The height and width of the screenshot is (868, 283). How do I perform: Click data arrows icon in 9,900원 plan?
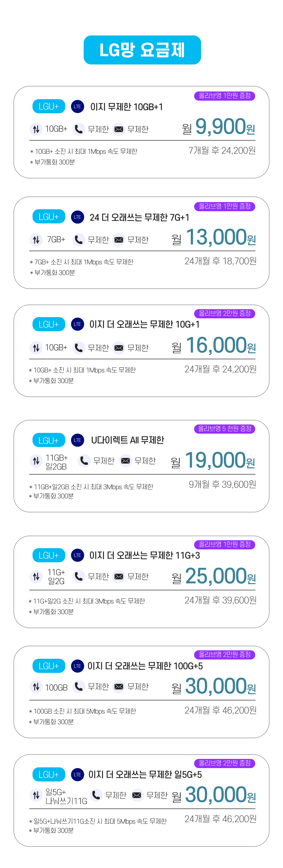[x=36, y=129]
